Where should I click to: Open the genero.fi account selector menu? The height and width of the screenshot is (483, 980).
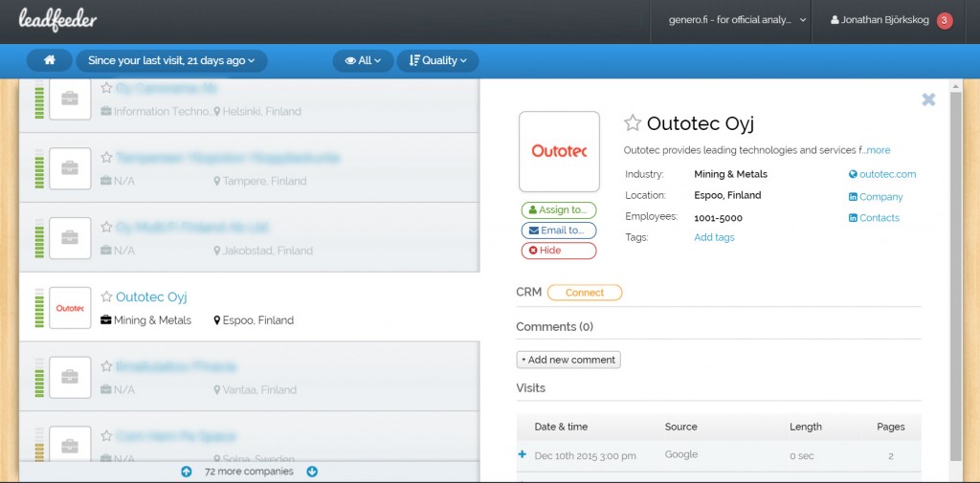point(737,20)
